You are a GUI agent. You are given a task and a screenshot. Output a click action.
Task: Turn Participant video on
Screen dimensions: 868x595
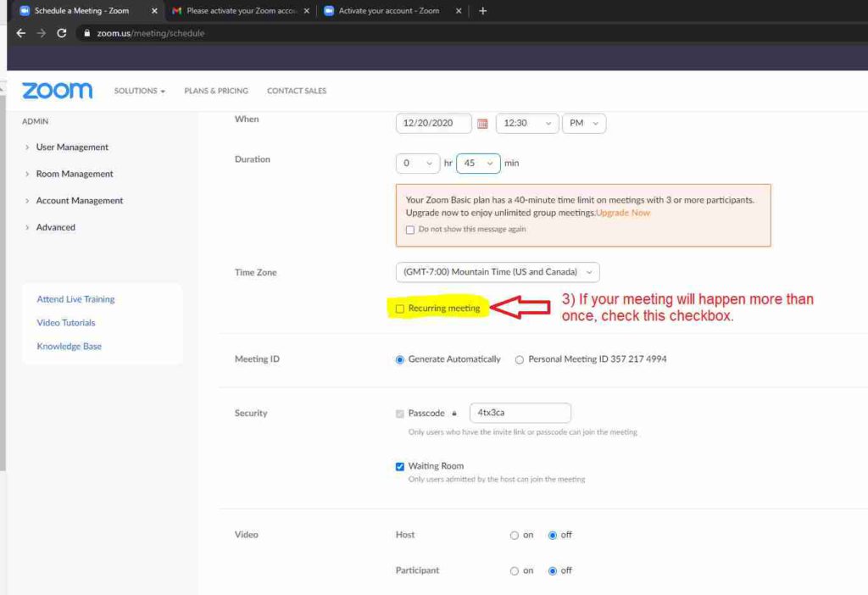(515, 570)
